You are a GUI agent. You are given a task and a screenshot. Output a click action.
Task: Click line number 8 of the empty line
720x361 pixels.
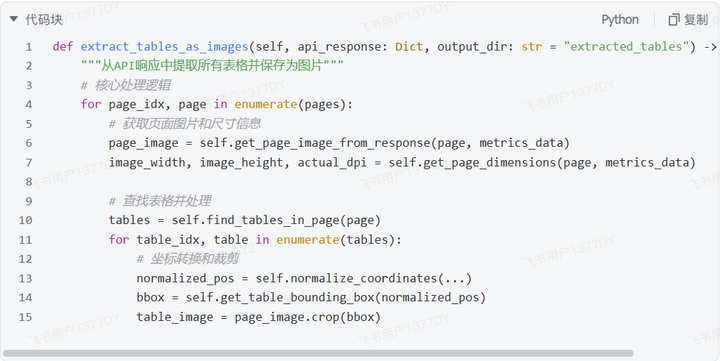tap(29, 182)
